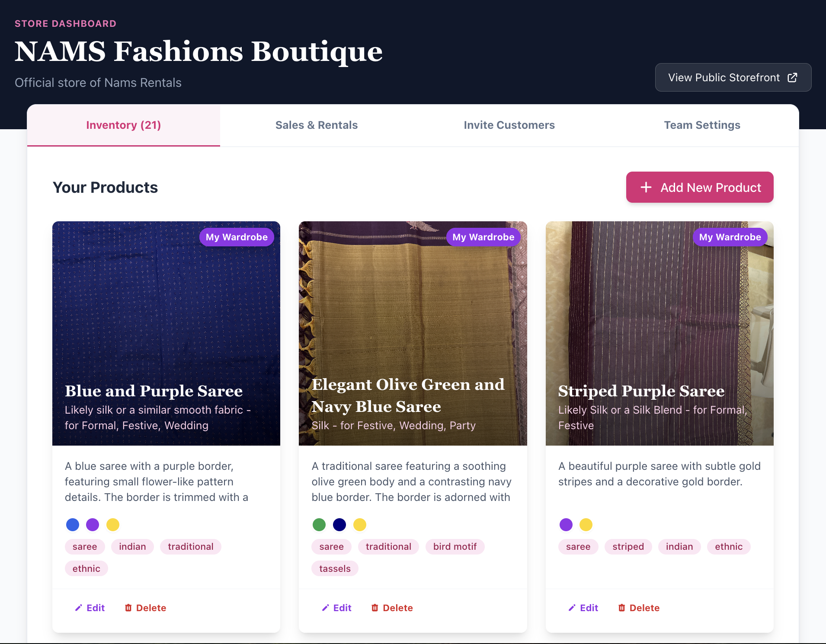Open View Public Storefront

[733, 77]
